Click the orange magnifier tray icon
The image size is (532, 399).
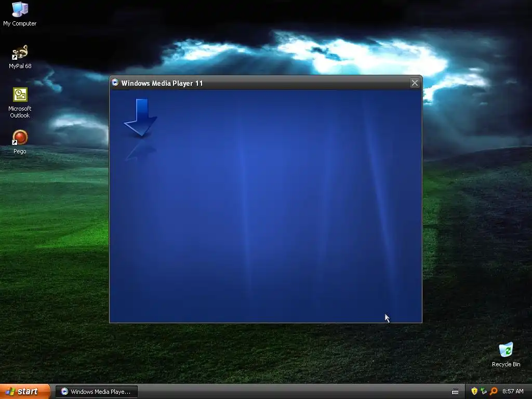(494, 391)
